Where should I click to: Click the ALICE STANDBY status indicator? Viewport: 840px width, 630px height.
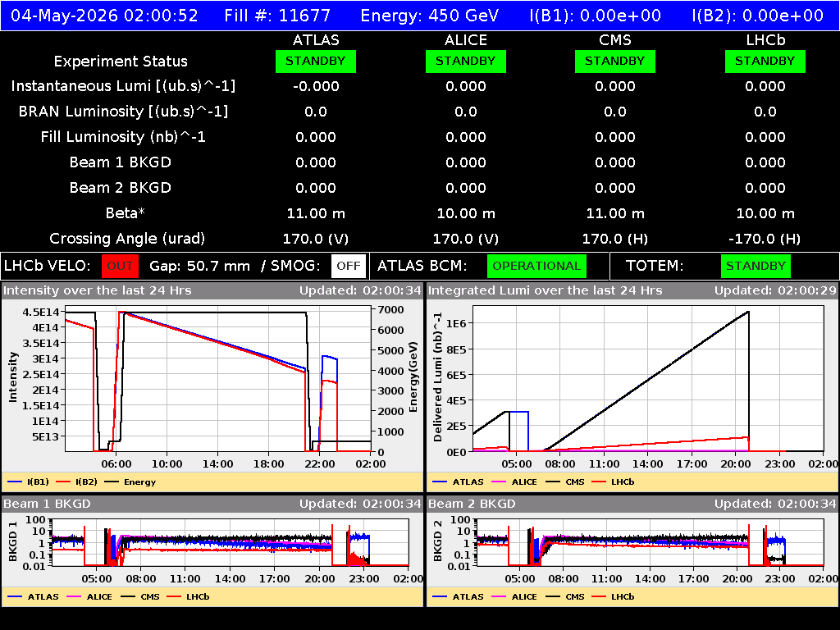click(466, 61)
